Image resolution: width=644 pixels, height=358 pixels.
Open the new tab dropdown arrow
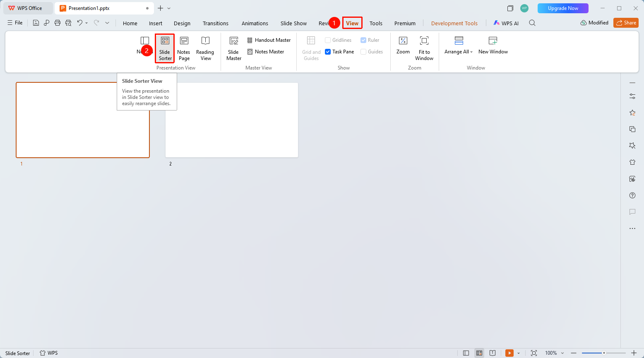(169, 8)
